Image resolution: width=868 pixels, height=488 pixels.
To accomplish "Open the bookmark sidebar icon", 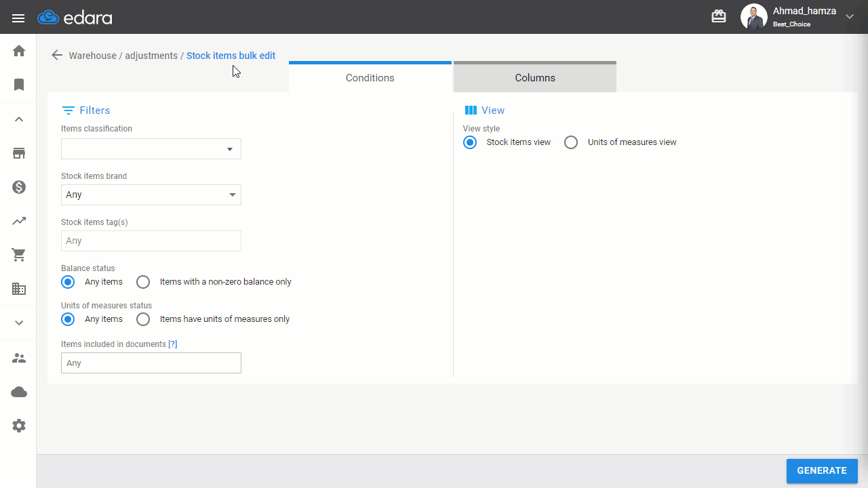I will click(19, 85).
